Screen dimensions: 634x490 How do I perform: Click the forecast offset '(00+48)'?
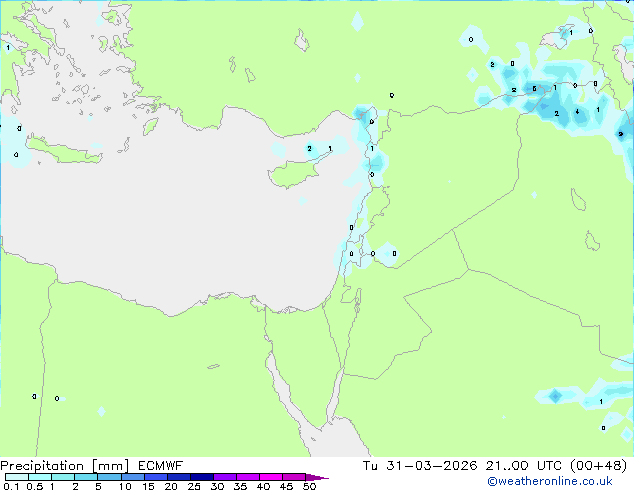click(598, 466)
